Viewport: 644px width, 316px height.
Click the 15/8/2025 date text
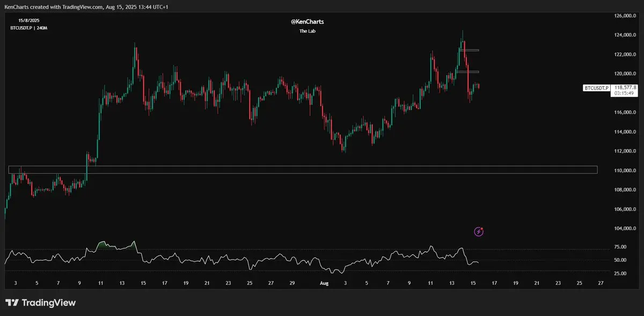(x=29, y=20)
